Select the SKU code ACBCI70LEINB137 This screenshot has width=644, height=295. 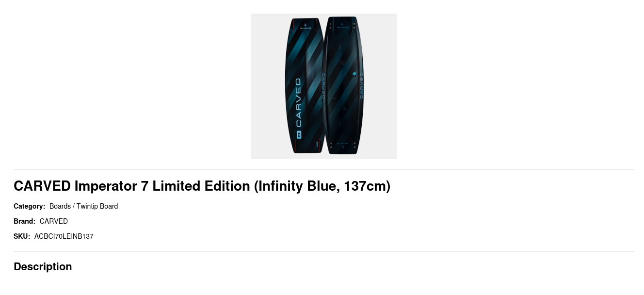(x=64, y=236)
